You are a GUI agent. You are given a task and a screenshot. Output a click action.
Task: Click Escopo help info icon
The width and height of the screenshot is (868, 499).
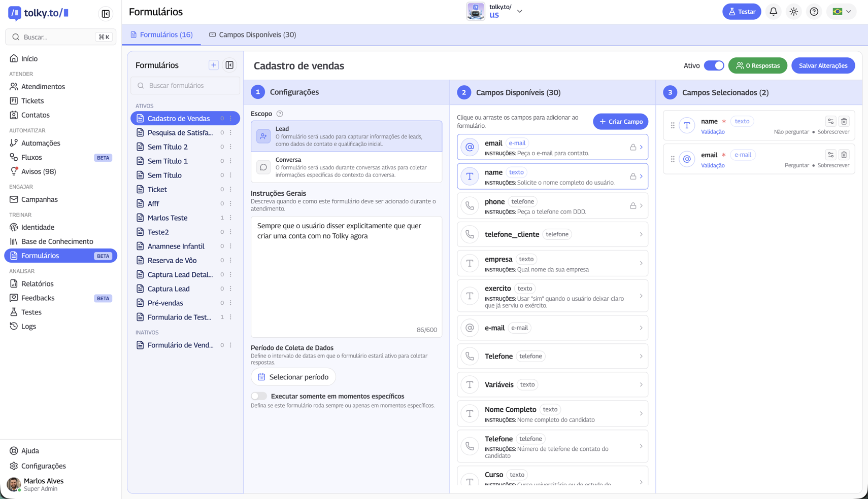point(280,114)
